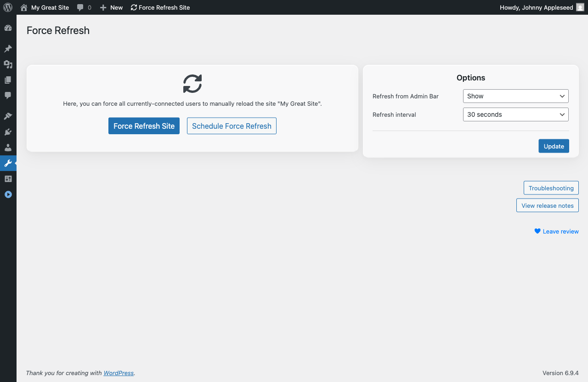Image resolution: width=588 pixels, height=382 pixels.
Task: Open the Refresh from Admin Bar dropdown
Action: coord(515,96)
